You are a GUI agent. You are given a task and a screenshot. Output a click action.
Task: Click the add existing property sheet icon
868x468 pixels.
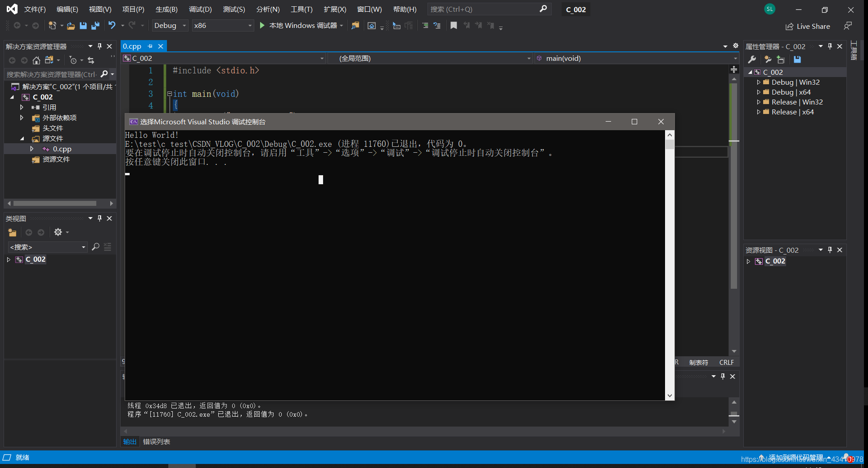[x=781, y=59]
